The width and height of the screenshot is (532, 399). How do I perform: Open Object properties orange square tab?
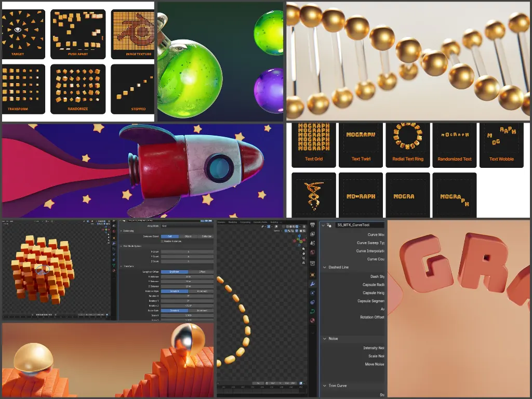(x=312, y=275)
